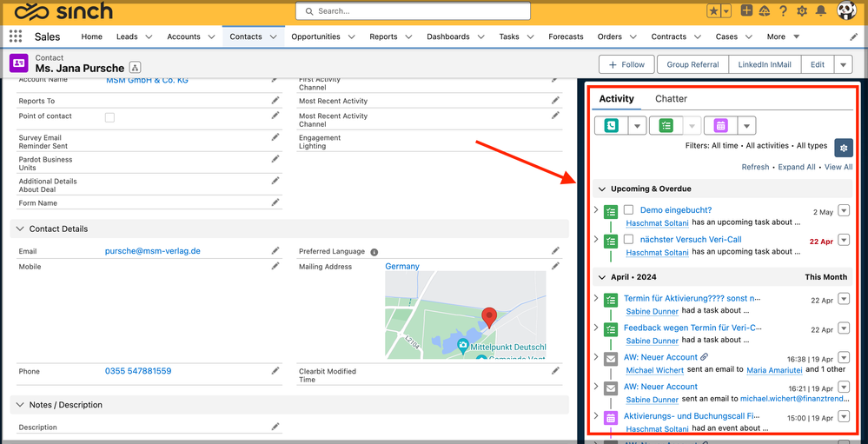Open the Setup gear icon in header

[x=802, y=11]
